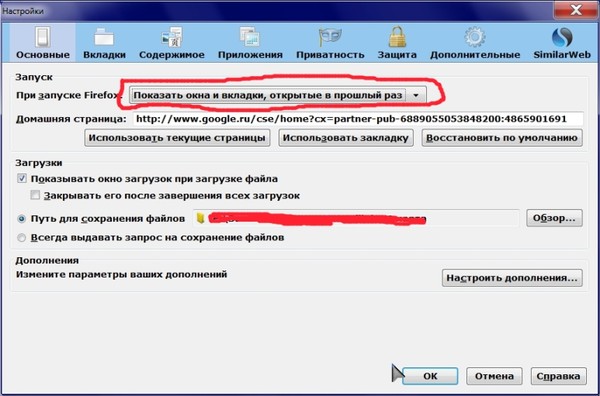Open the Защита padlock icon

pyautogui.click(x=397, y=37)
